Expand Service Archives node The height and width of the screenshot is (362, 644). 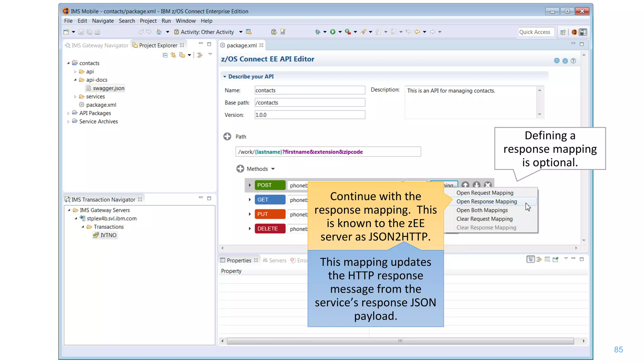(68, 122)
